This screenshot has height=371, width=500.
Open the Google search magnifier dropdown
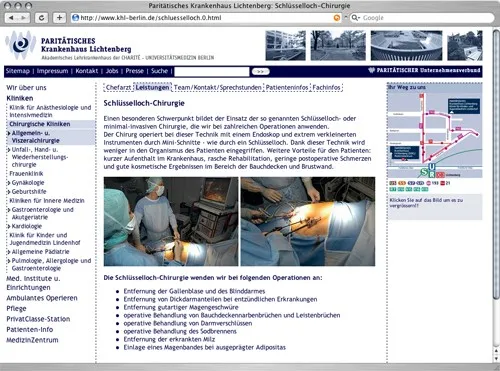click(x=356, y=18)
